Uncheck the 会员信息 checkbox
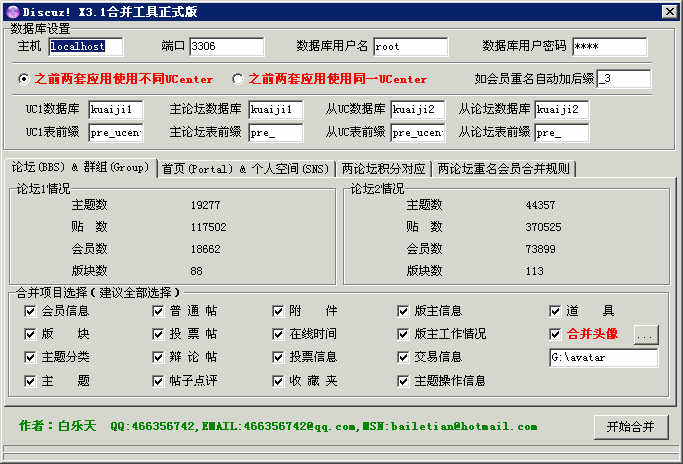Image resolution: width=683 pixels, height=464 pixels. 30,311
